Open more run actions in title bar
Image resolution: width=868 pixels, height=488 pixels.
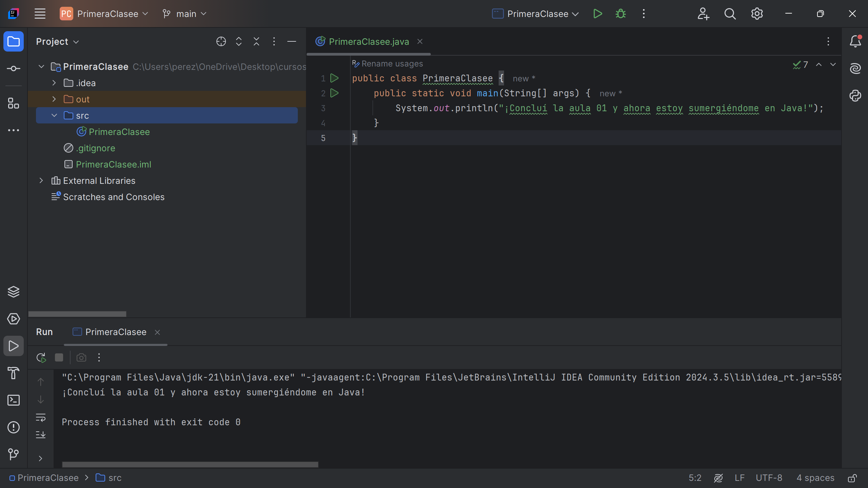coord(644,14)
